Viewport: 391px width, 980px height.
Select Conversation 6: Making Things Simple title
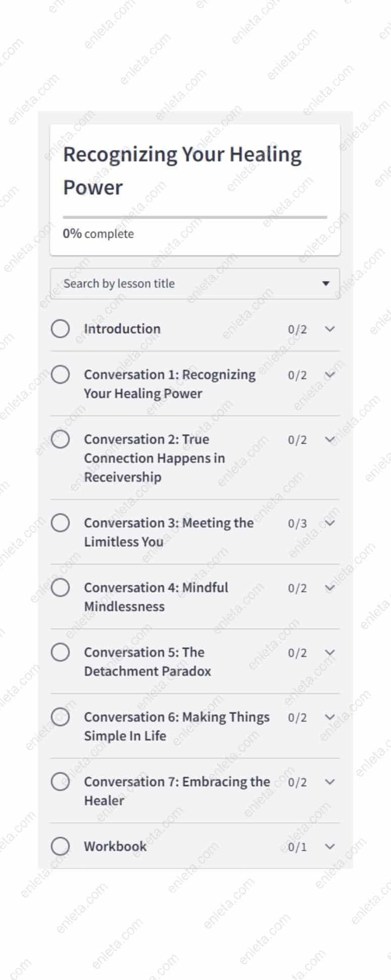point(177,726)
